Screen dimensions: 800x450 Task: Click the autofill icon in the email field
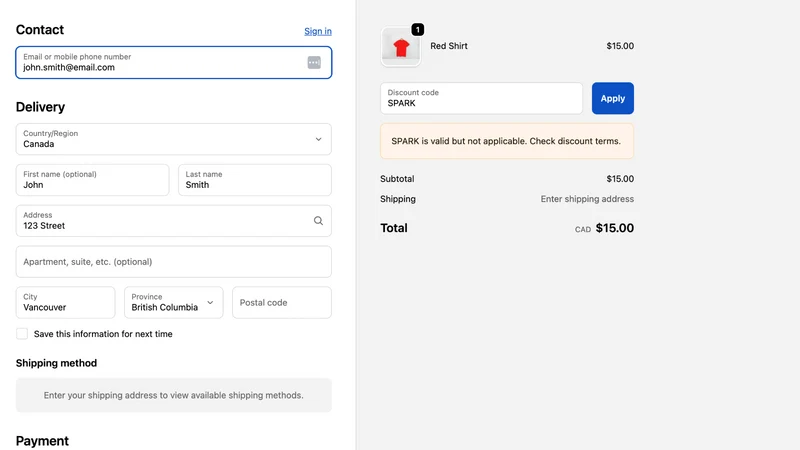pyautogui.click(x=314, y=62)
